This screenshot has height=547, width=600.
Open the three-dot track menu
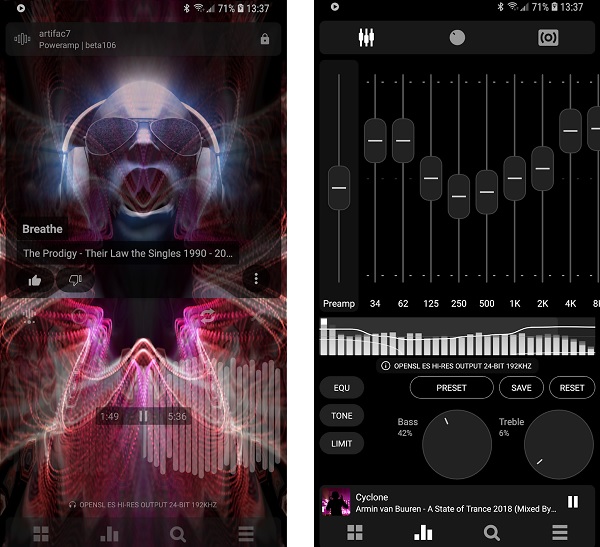coord(256,279)
